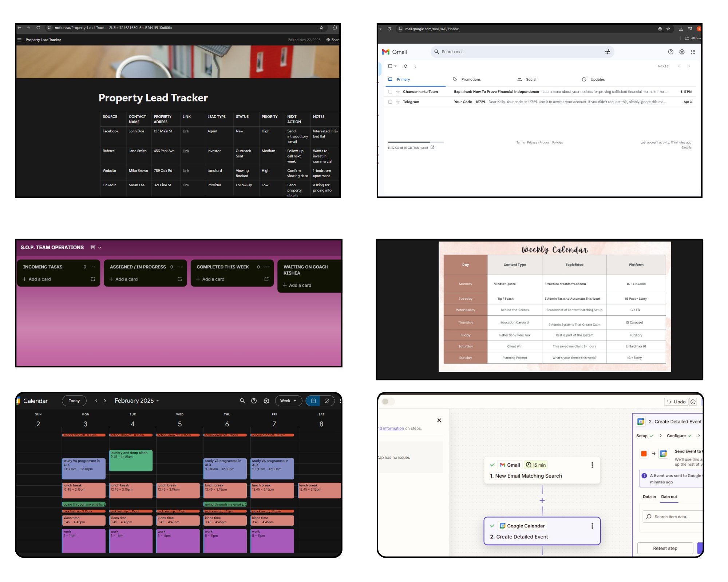Screen dimensions: 728x582
Task: Open Details link for account activity
Action: click(686, 147)
